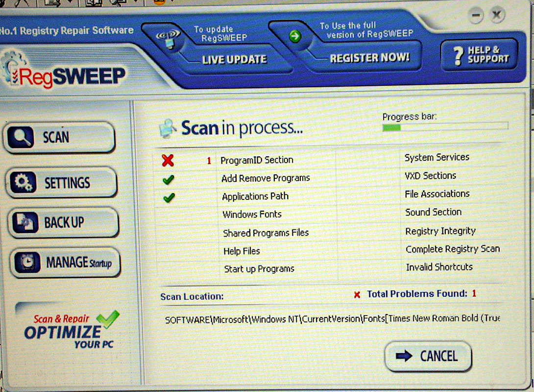Screen dimensions: 534x392
Task: Click the green check beside Applications Path
Action: 169,197
